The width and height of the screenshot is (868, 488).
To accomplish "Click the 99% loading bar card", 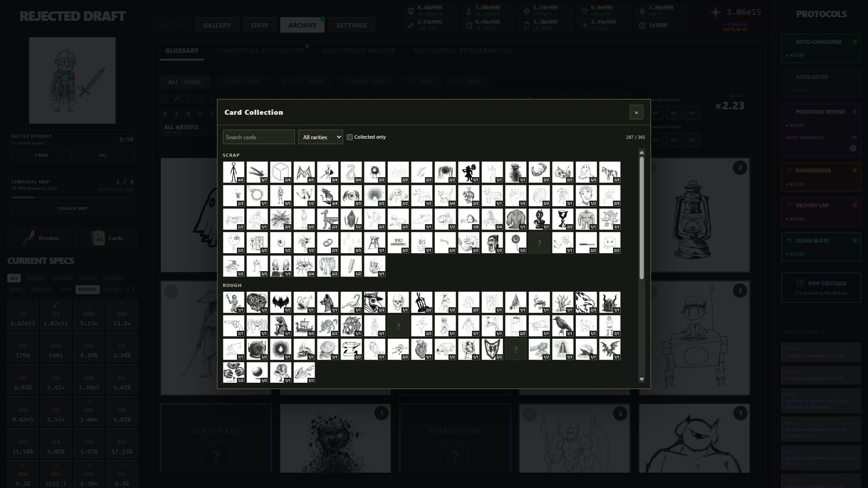I will (x=398, y=243).
